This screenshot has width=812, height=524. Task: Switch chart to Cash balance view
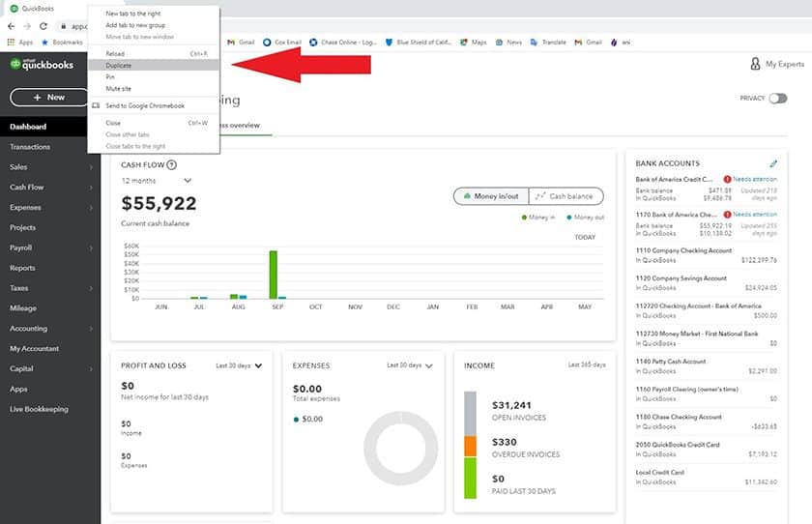click(565, 196)
